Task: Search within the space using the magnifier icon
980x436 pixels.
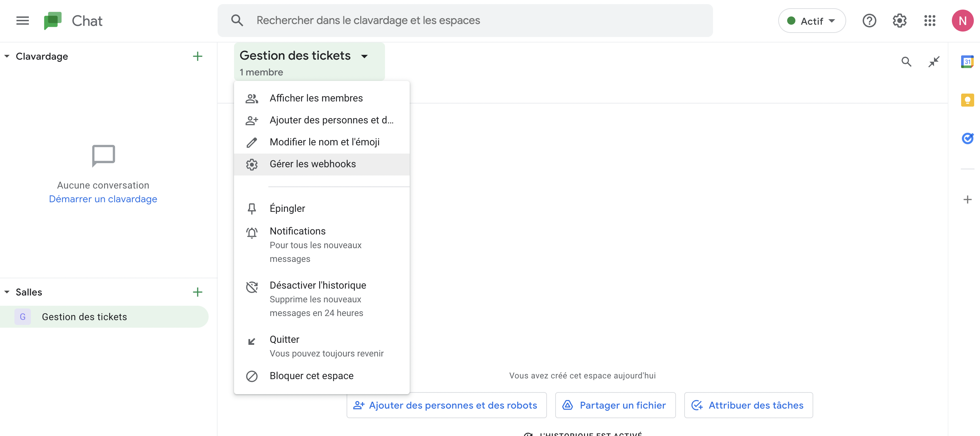Action: [907, 61]
